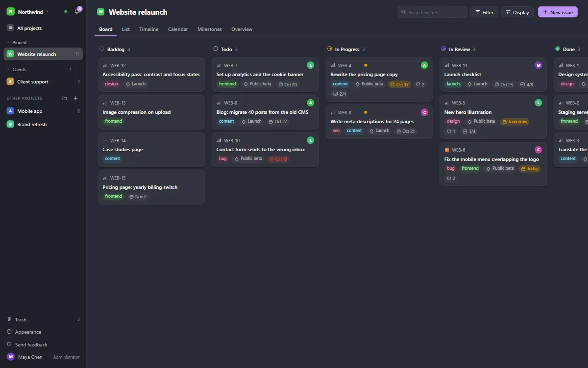
Task: Collapse the Clients section
Action: 8,70
